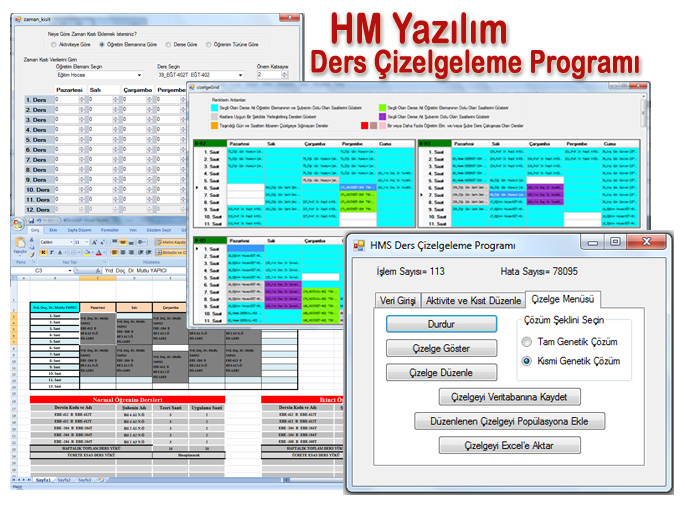
Task: Click the Copy icon in Excel ribbon
Action: pyautogui.click(x=32, y=247)
